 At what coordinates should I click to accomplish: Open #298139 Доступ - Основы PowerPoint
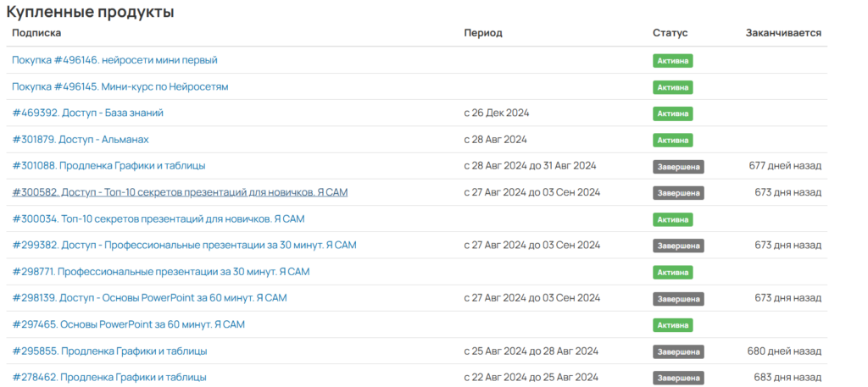(149, 298)
